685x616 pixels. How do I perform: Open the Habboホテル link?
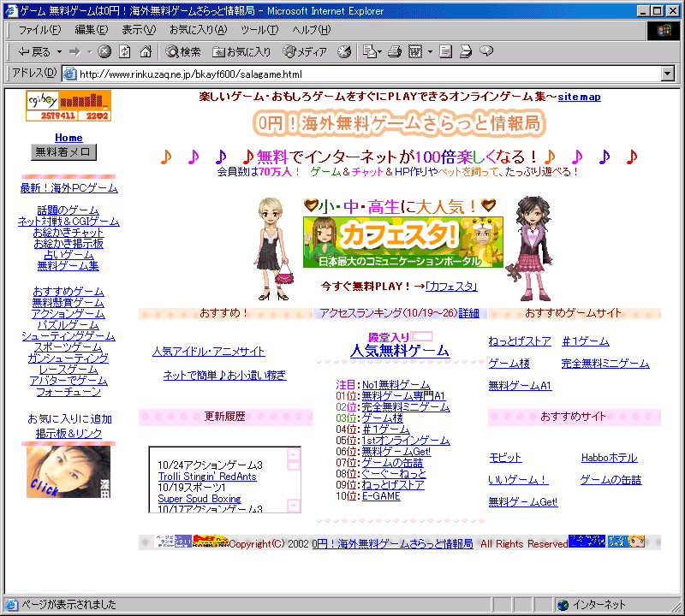610,458
